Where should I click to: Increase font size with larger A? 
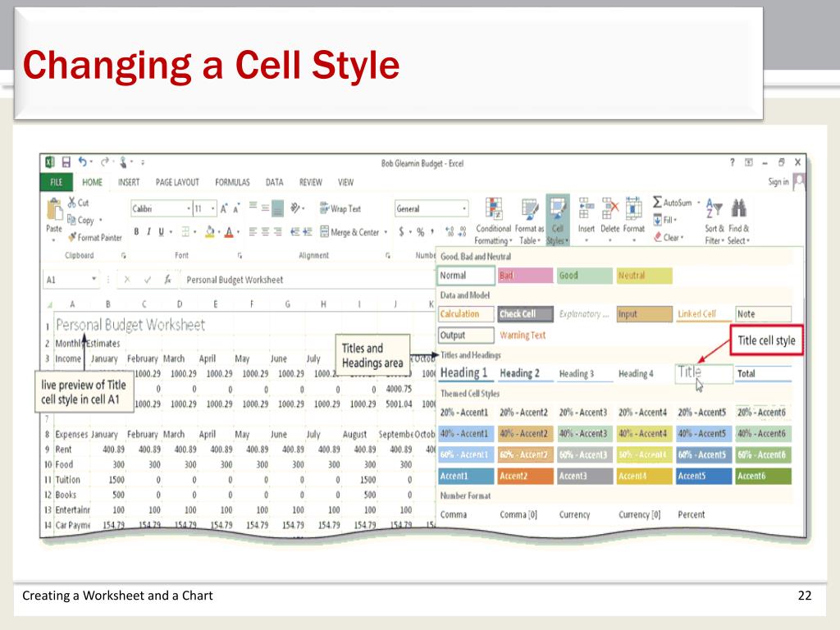tap(224, 208)
